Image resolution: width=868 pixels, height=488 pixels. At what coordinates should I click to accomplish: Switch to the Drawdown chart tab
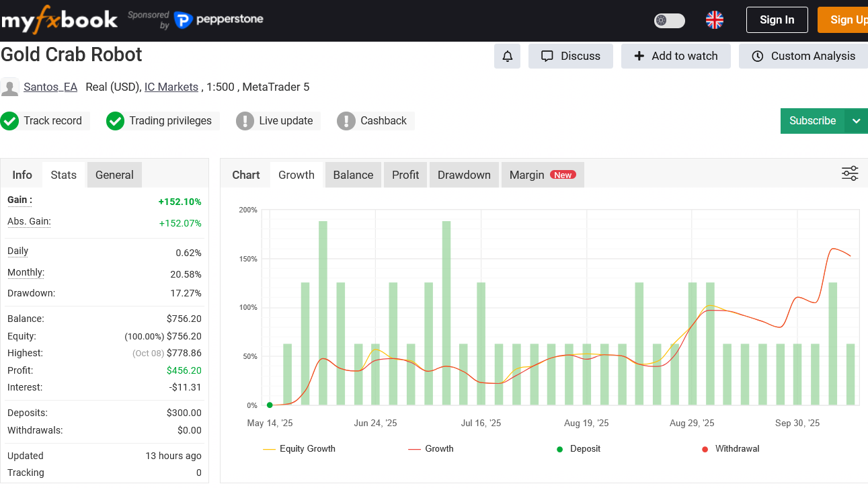pyautogui.click(x=464, y=175)
